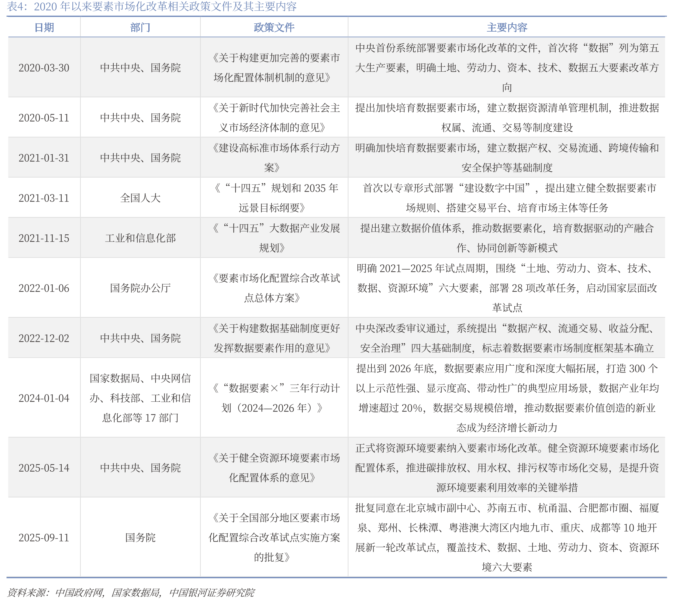Click 中共中央、国务院 in the 2020-03-30 row
Image resolution: width=700 pixels, height=602 pixels.
140,68
